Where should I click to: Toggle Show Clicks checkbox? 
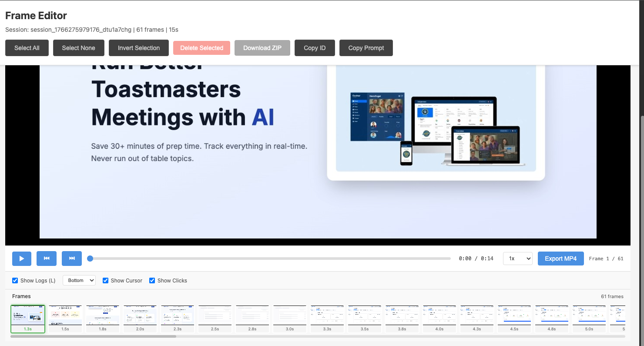tap(152, 281)
